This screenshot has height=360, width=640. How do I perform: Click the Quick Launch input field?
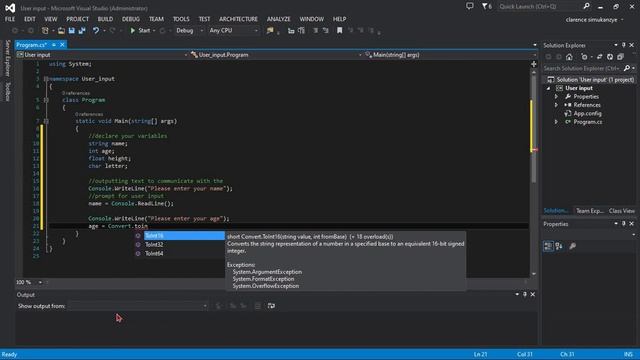pyautogui.click(x=540, y=6)
